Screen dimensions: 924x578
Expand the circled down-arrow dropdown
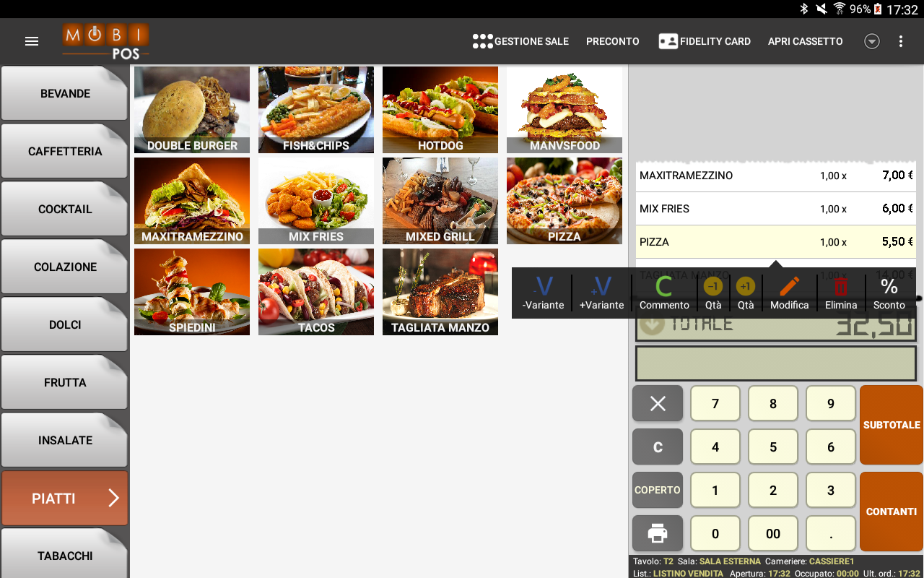coord(872,41)
